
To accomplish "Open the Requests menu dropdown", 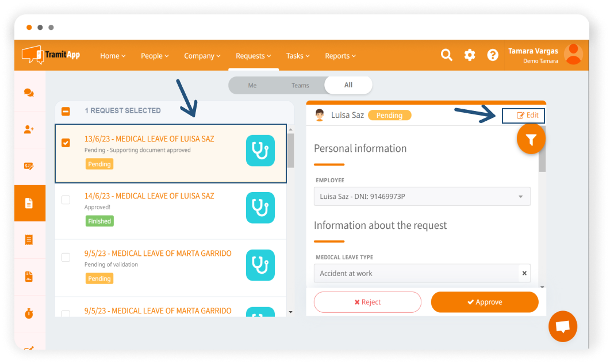I will click(x=254, y=56).
